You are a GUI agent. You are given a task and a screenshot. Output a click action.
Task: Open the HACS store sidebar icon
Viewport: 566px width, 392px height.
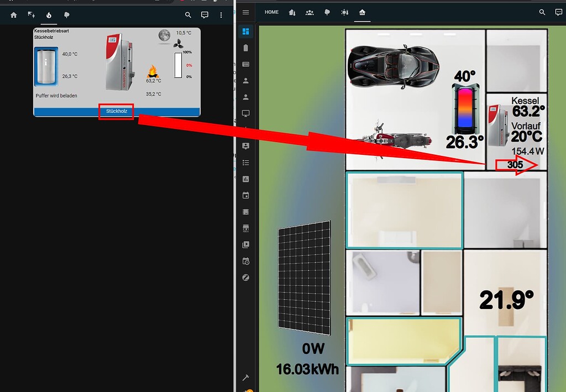click(246, 228)
